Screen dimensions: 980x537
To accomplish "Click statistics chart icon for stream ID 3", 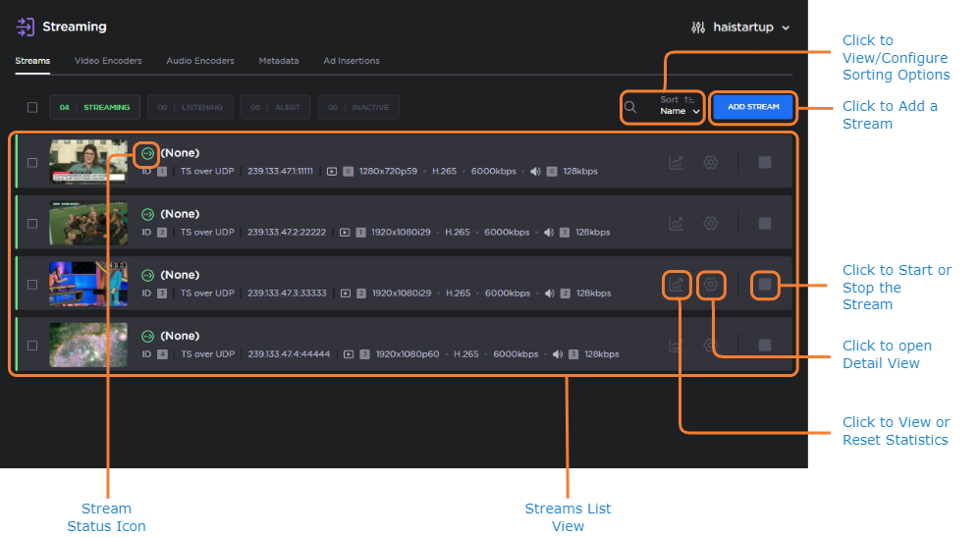I will point(676,285).
